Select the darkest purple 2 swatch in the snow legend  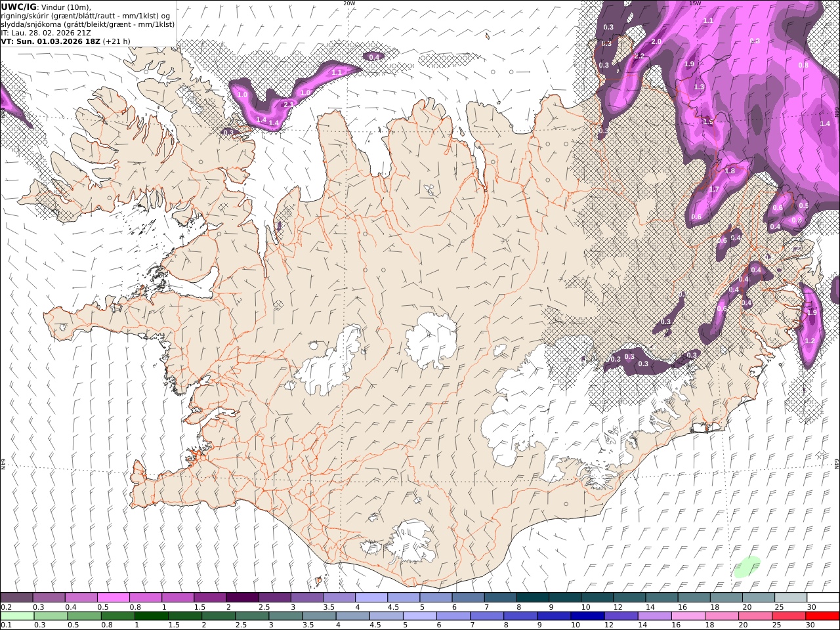241,597
